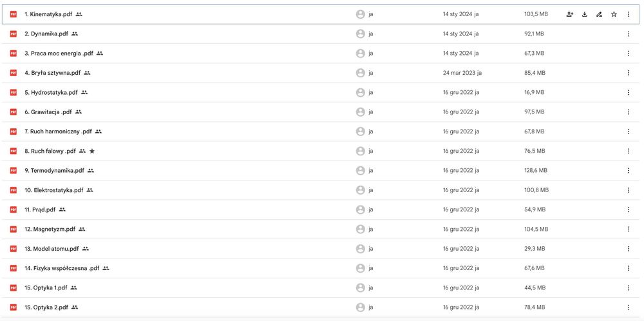The height and width of the screenshot is (321, 644).
Task: Open more actions menu for 5. Hydrostatyka.pdf
Action: click(629, 92)
